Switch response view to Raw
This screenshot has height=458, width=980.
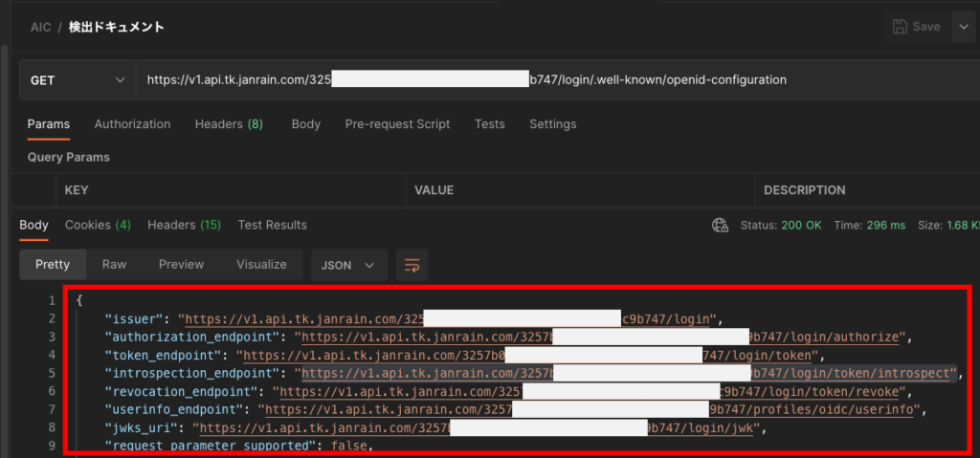[x=114, y=265]
